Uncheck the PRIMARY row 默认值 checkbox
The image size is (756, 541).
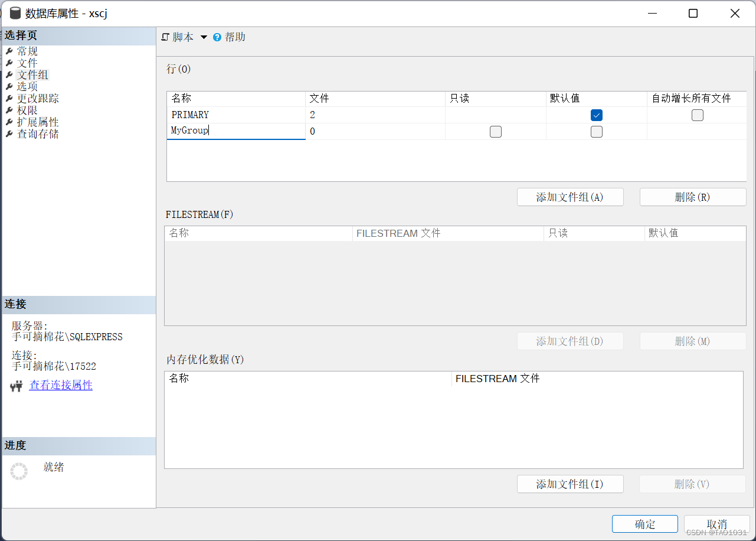point(597,115)
